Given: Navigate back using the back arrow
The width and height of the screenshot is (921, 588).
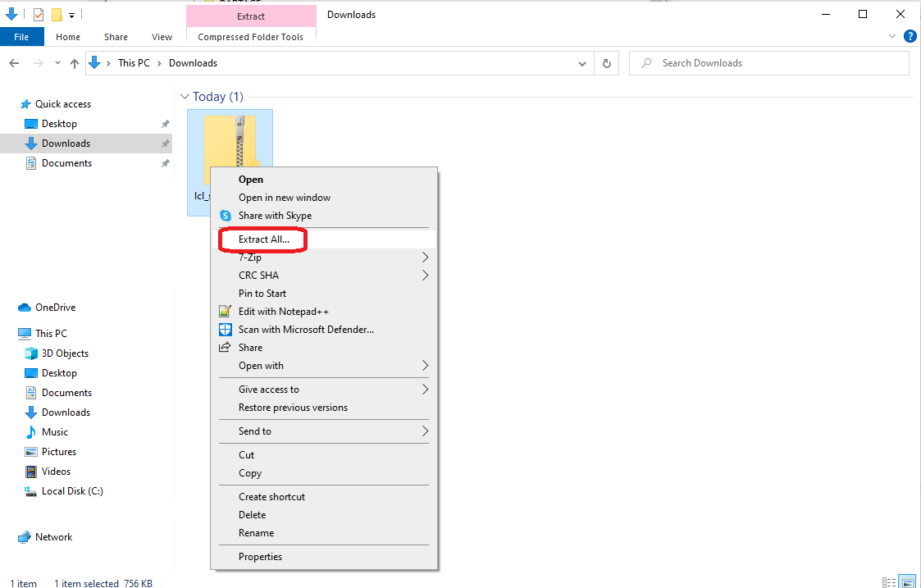Looking at the screenshot, I should point(13,62).
